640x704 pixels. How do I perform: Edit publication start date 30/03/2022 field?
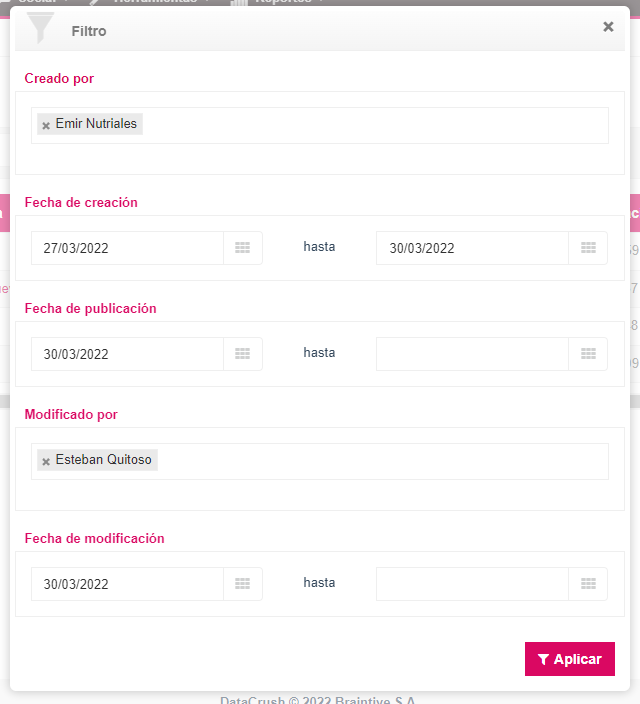(127, 354)
